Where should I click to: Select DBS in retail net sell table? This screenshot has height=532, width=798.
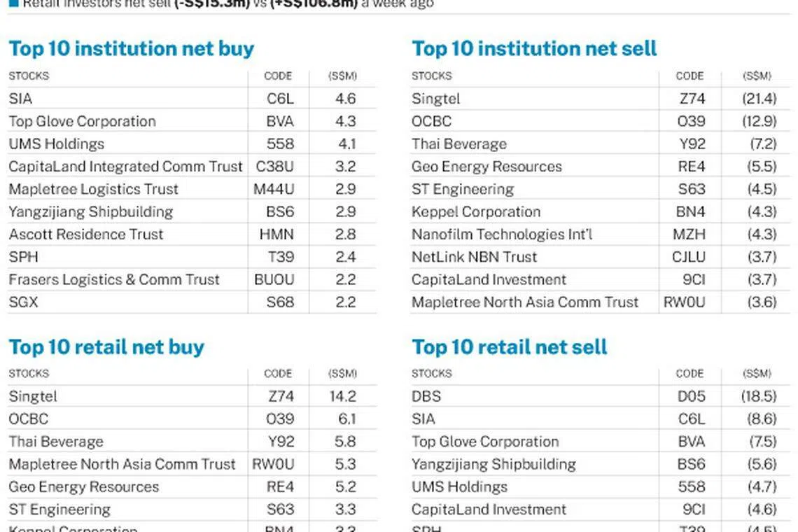point(426,396)
